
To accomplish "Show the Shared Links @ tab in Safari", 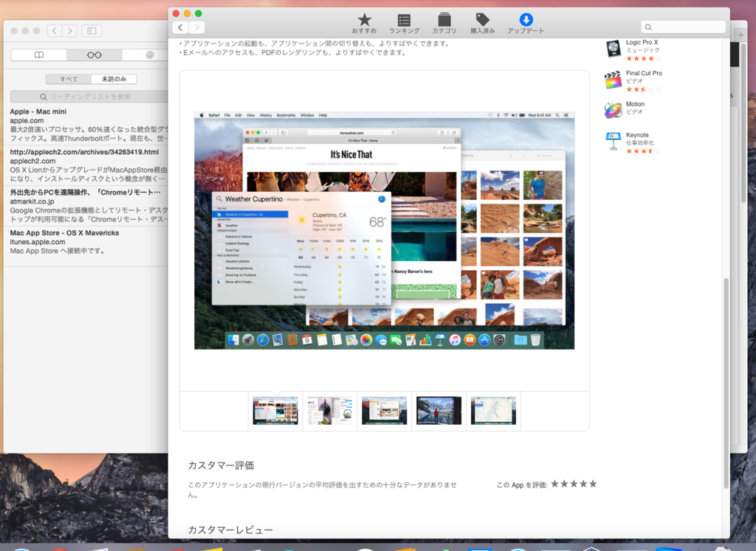I will point(149,55).
